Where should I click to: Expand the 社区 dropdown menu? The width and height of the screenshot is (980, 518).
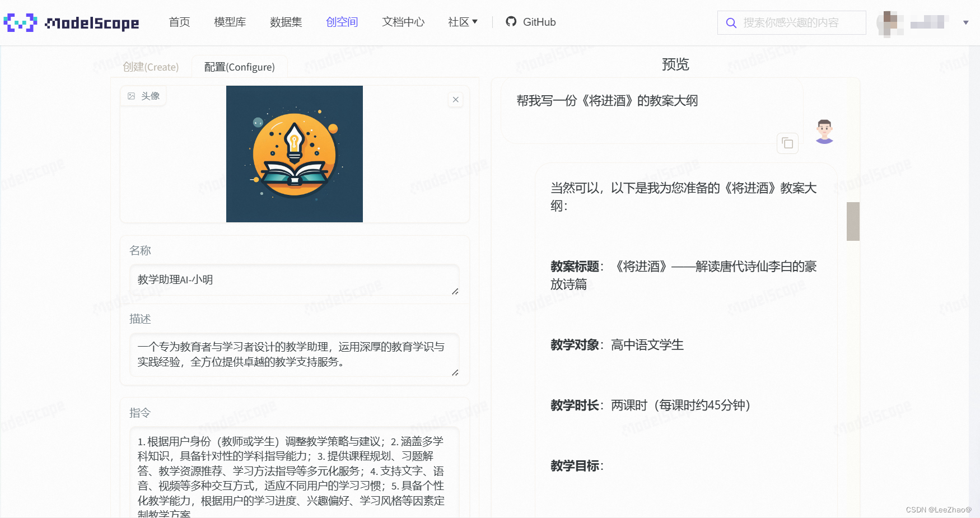tap(463, 22)
